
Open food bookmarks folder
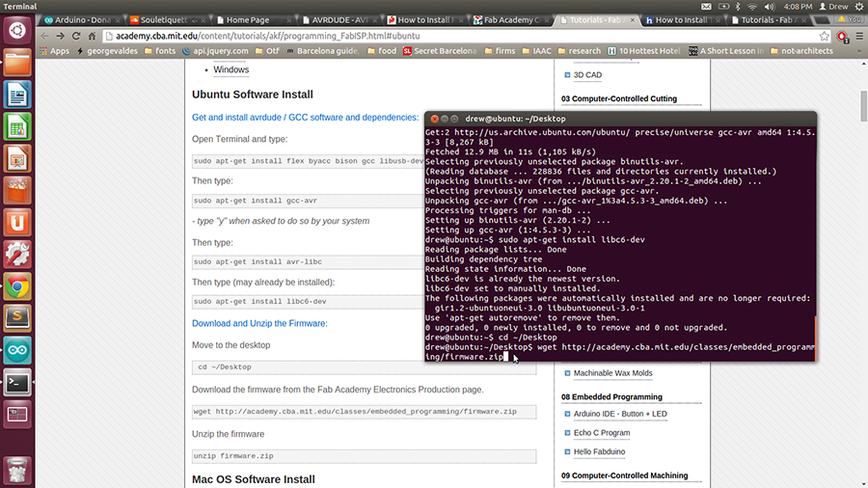(x=382, y=51)
